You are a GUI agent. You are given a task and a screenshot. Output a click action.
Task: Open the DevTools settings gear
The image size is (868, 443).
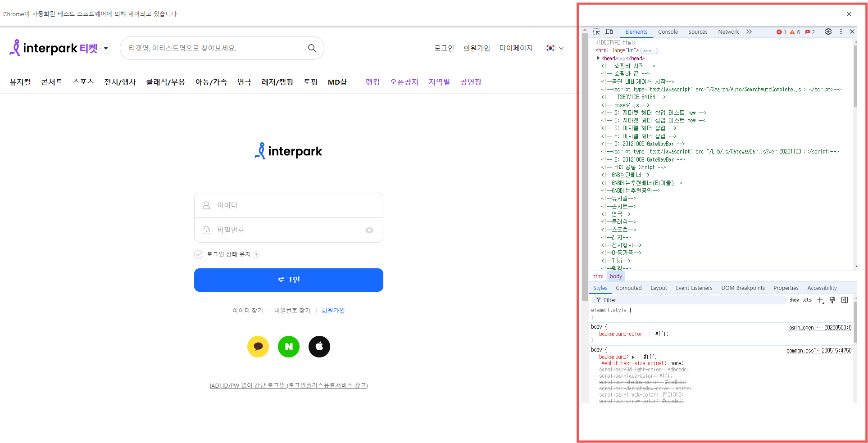coord(828,32)
